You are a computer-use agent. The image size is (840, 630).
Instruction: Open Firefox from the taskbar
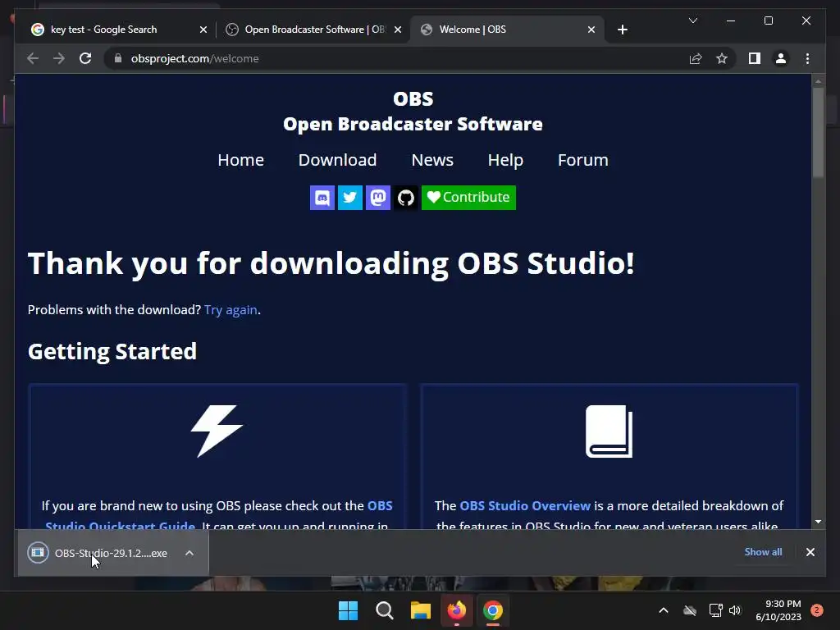(x=456, y=610)
